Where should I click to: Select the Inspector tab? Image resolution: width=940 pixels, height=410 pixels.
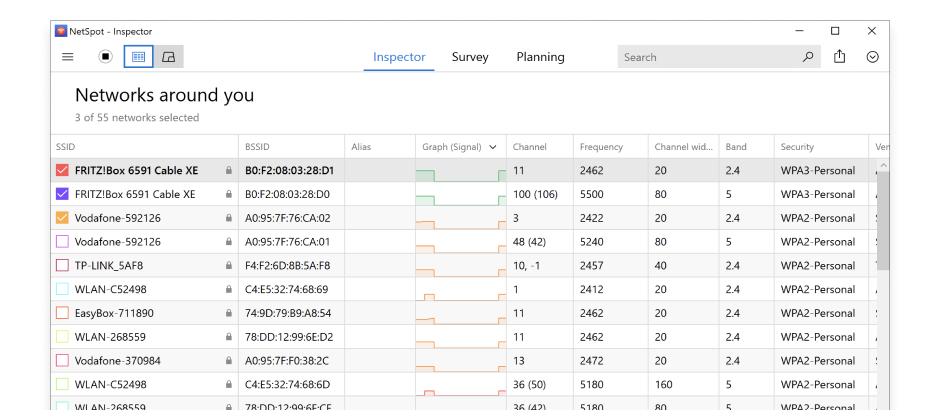click(x=399, y=57)
